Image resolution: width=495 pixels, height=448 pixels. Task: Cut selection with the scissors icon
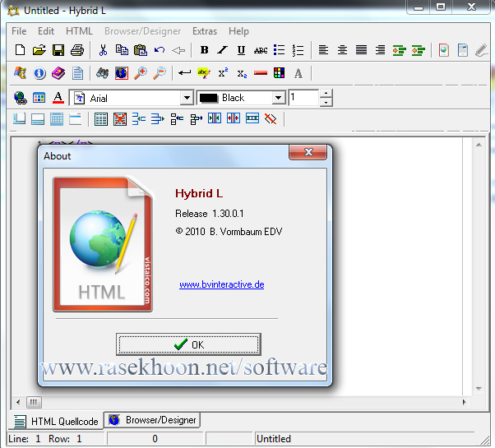pos(103,50)
